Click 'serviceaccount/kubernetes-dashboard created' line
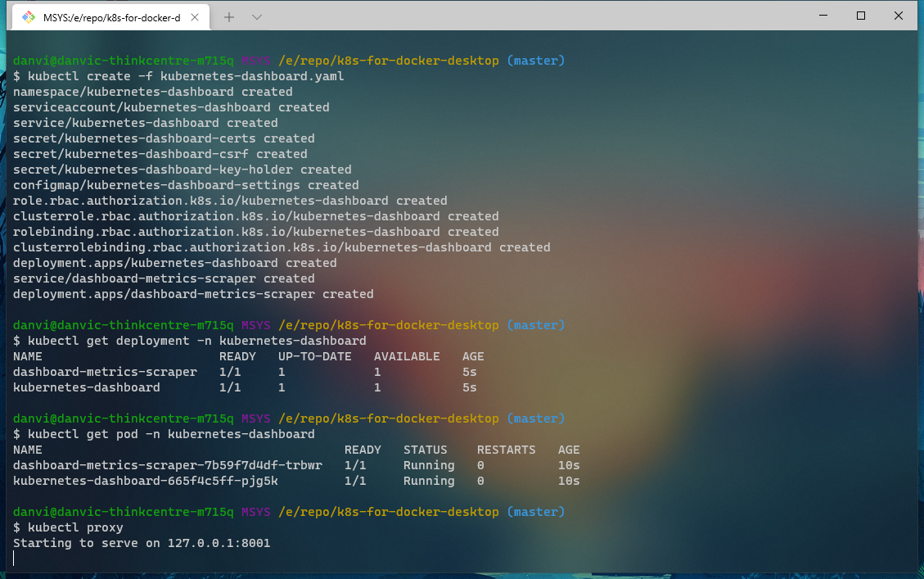The height and width of the screenshot is (579, 924). pos(171,107)
